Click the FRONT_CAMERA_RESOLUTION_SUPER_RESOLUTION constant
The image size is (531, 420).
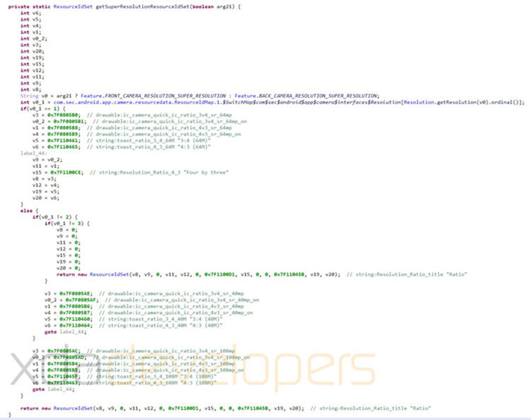click(x=165, y=96)
